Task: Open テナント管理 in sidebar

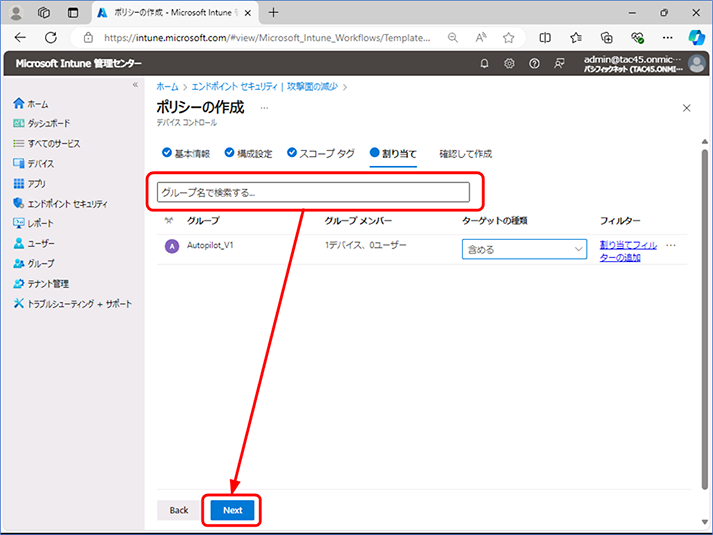Action: pyautogui.click(x=41, y=284)
